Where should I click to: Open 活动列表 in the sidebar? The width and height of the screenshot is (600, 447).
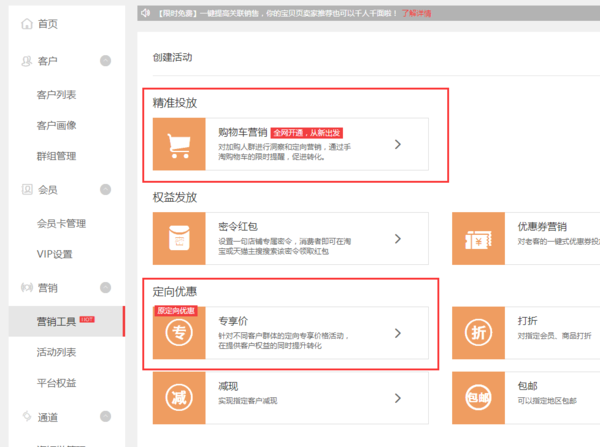pyautogui.click(x=56, y=352)
